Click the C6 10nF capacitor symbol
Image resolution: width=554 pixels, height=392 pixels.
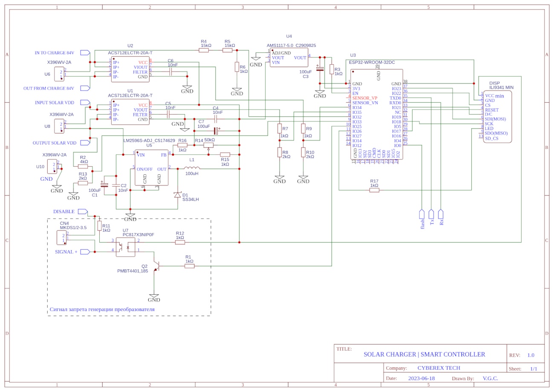(x=170, y=72)
